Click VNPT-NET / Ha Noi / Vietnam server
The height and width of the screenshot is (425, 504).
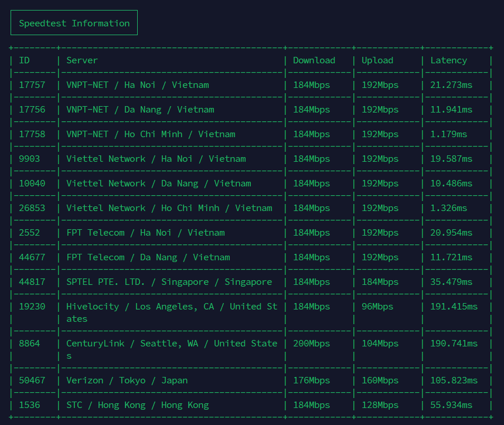(138, 85)
